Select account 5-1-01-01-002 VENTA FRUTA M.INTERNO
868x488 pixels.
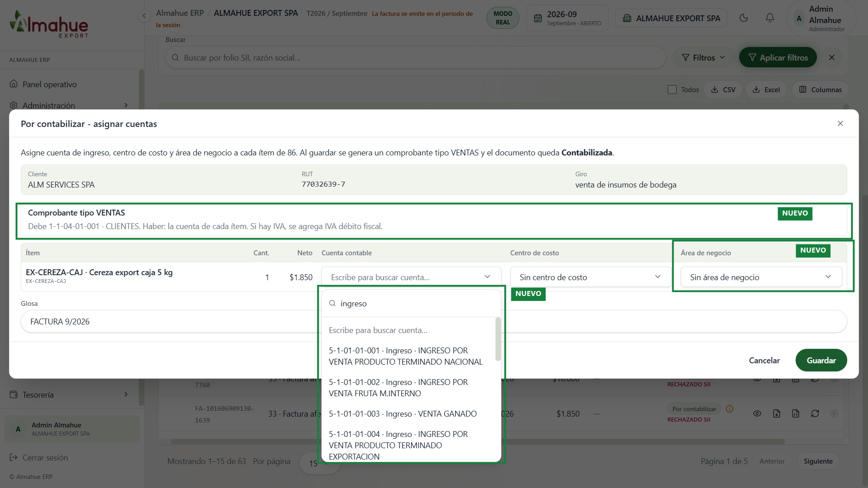(x=408, y=388)
